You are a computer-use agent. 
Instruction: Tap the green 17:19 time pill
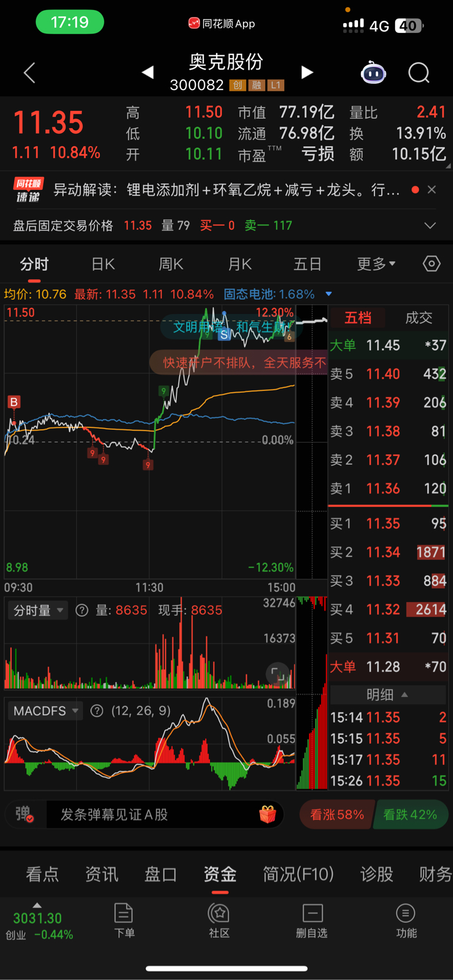click(70, 22)
